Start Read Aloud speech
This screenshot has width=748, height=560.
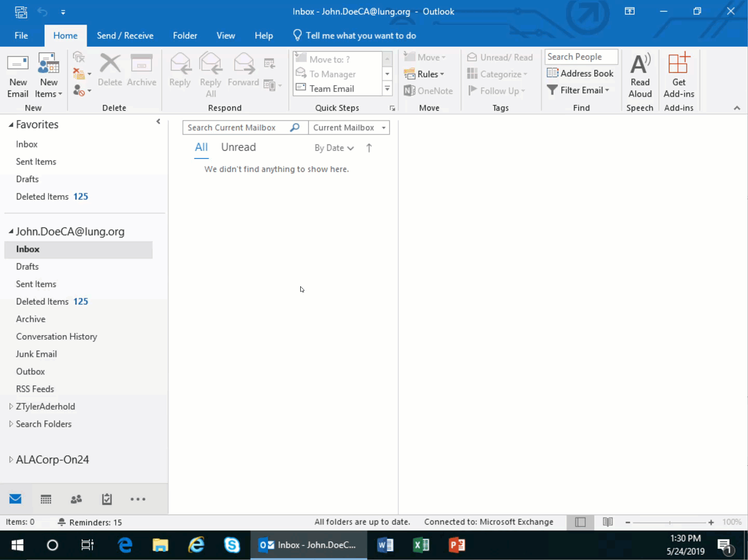tap(640, 76)
